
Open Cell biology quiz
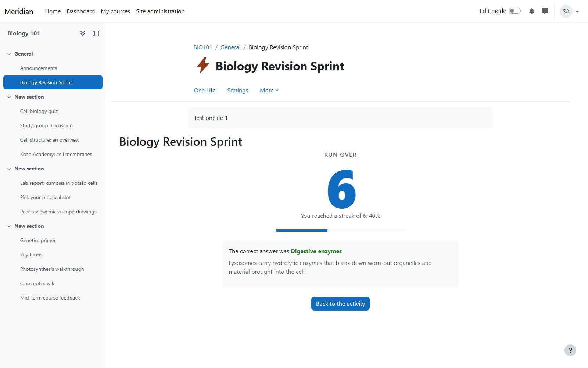coord(39,111)
